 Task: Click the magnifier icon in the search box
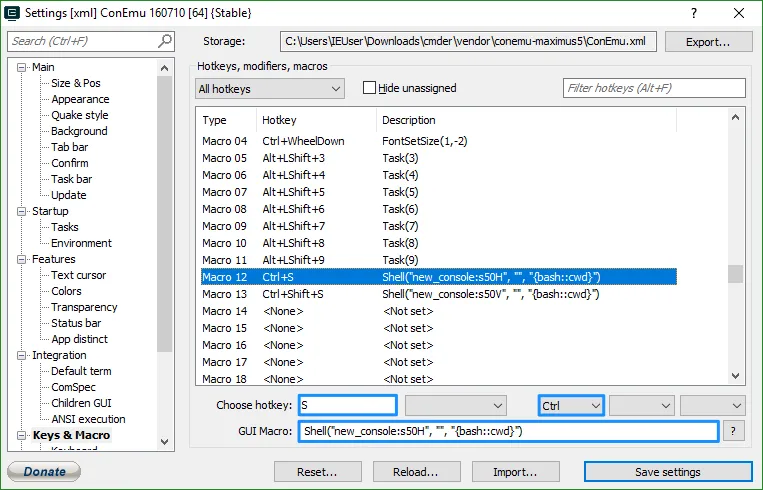pos(165,41)
